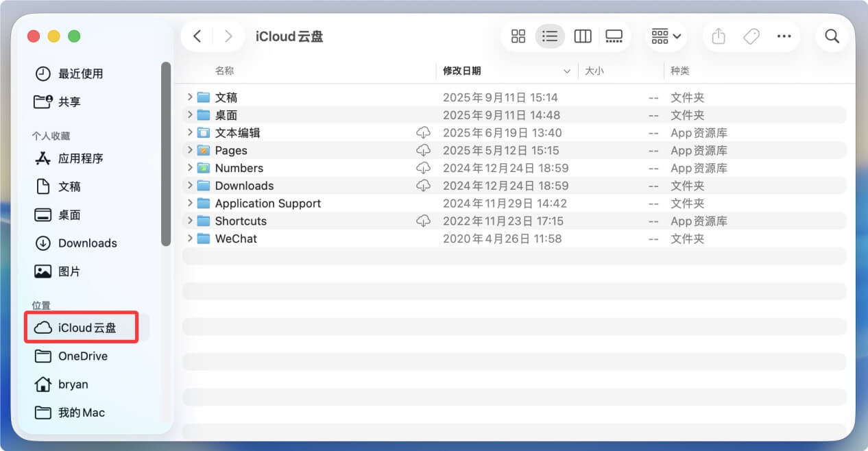This screenshot has width=868, height=451.
Task: Switch to gallery view
Action: coord(614,36)
